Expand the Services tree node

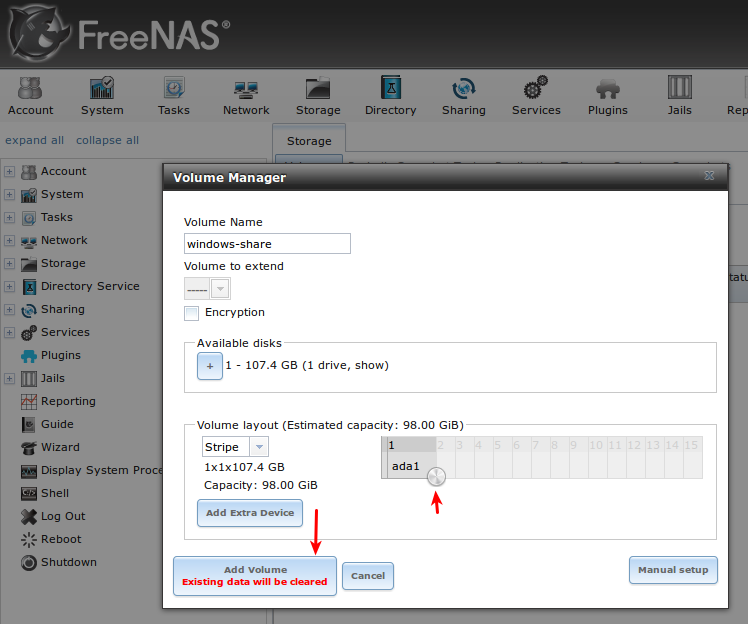click(x=9, y=333)
